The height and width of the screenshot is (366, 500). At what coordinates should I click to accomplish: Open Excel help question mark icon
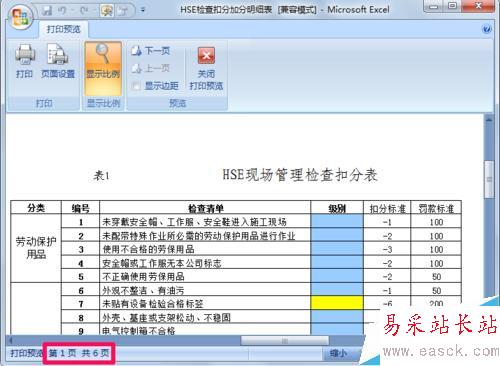pyautogui.click(x=487, y=29)
